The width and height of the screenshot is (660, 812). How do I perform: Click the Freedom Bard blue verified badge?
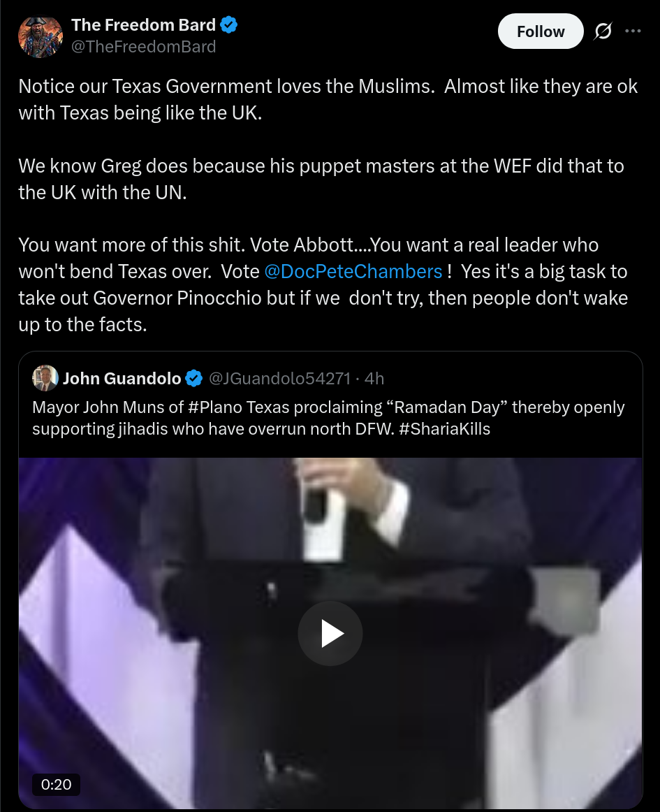tap(229, 25)
